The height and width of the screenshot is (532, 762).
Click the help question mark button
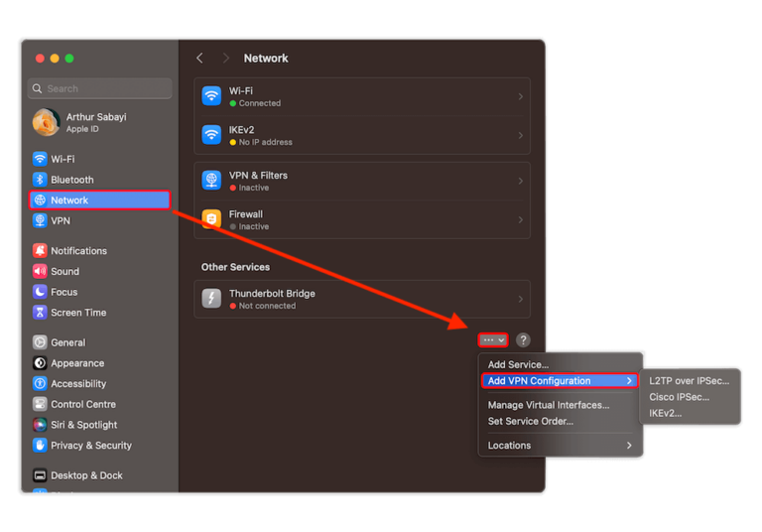tap(523, 339)
